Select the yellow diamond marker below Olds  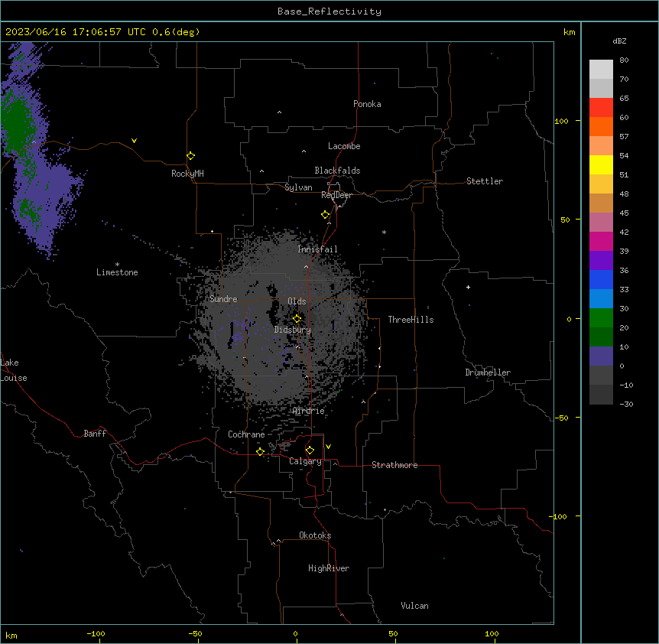(297, 319)
